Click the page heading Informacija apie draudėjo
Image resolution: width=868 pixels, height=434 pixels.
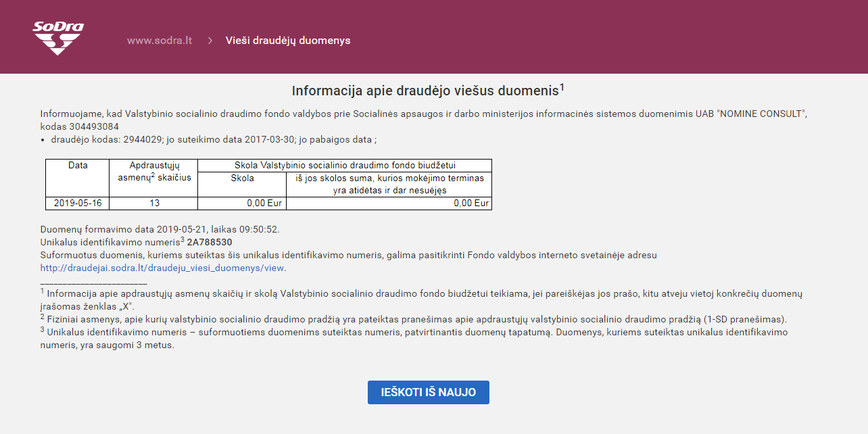coord(425,91)
